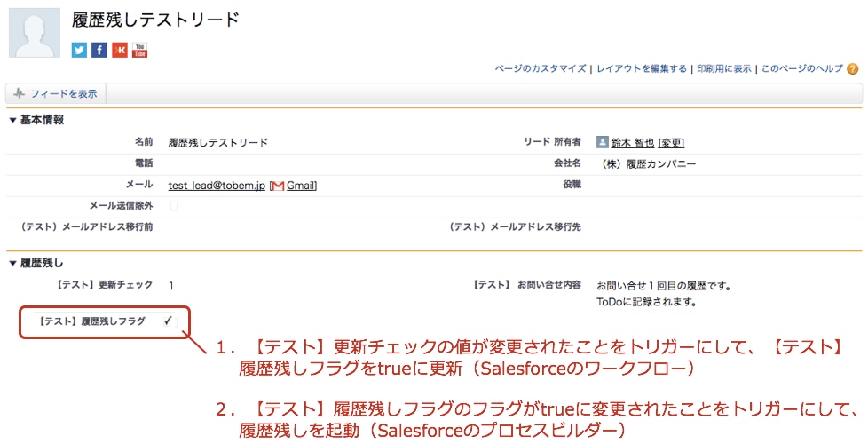Screen dimensions: 868x444
Task: Collapse the 履歴残し section
Action: click(x=12, y=264)
